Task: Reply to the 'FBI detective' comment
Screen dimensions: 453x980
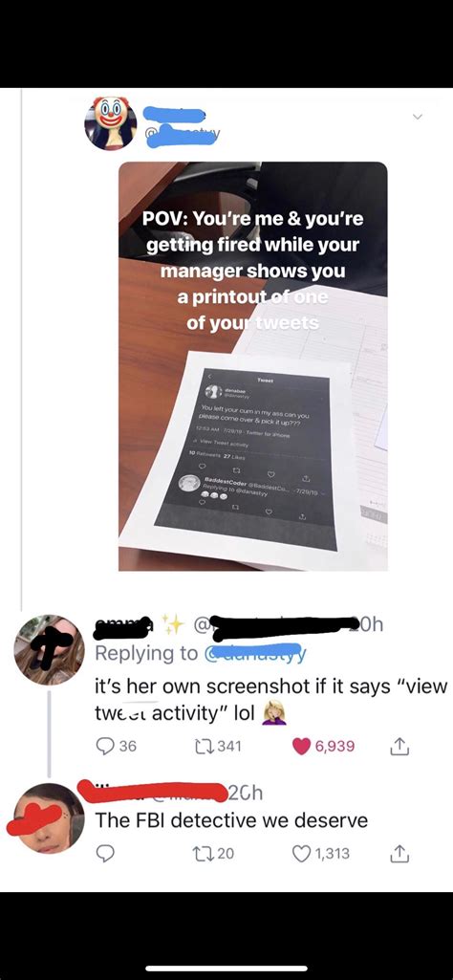Action: (x=105, y=853)
